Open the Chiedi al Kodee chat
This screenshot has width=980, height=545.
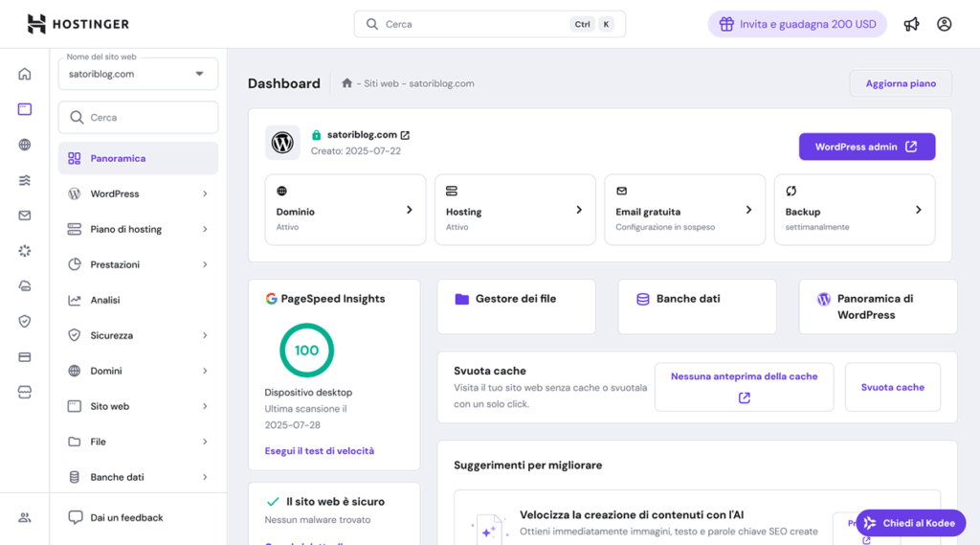point(911,523)
